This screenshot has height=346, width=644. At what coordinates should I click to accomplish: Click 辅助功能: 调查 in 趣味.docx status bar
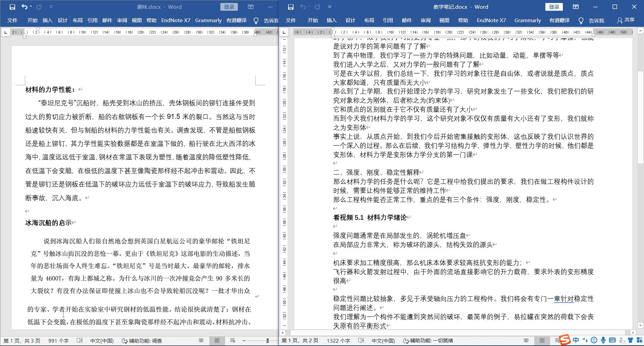pyautogui.click(x=142, y=341)
